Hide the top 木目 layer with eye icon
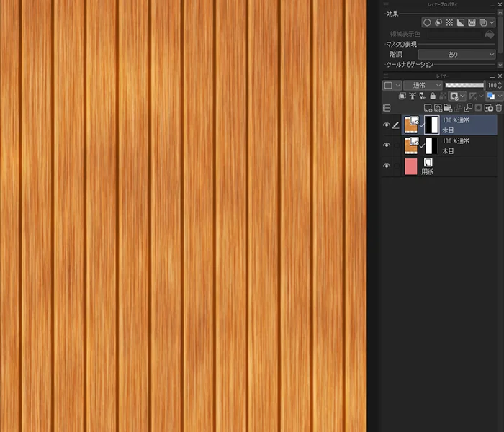Screen dimensions: 504x432 (x=387, y=125)
